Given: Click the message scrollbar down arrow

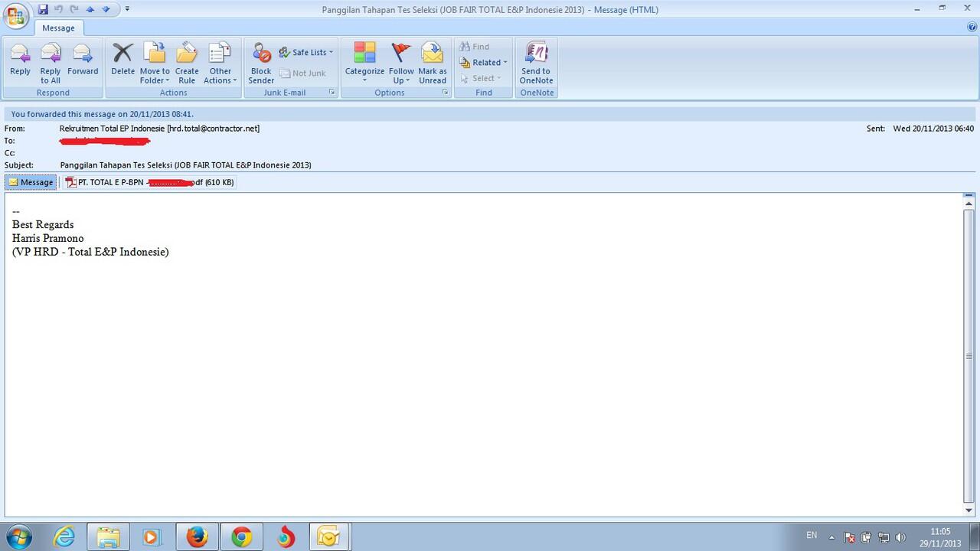Looking at the screenshot, I should pyautogui.click(x=969, y=510).
